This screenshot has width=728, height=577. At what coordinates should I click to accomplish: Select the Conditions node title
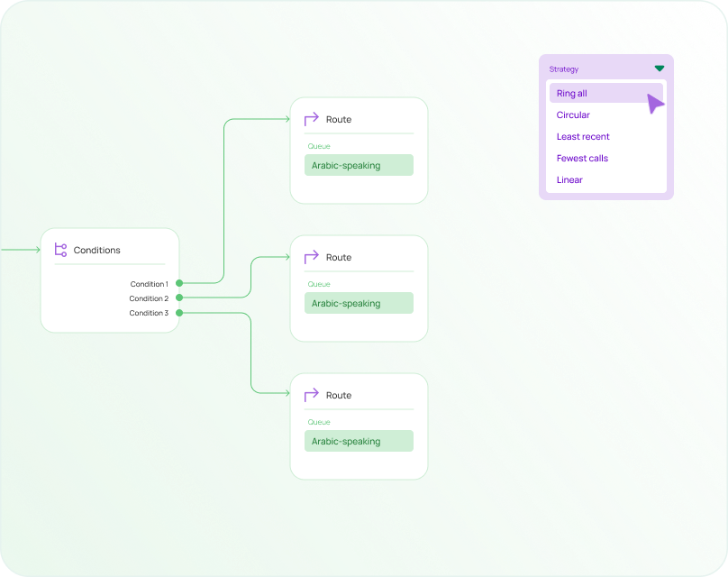click(97, 251)
